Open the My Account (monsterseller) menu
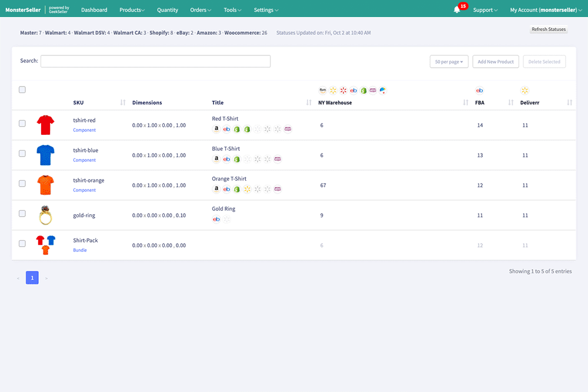The width and height of the screenshot is (588, 392). (546, 10)
